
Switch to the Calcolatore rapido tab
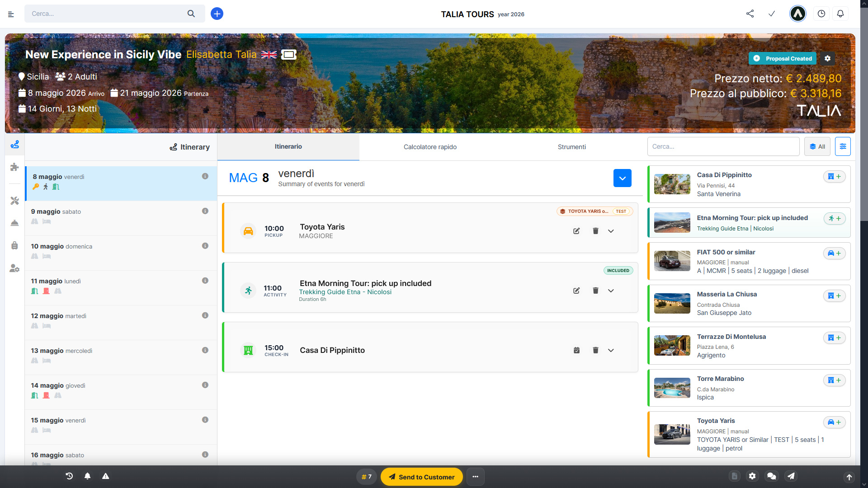430,147
